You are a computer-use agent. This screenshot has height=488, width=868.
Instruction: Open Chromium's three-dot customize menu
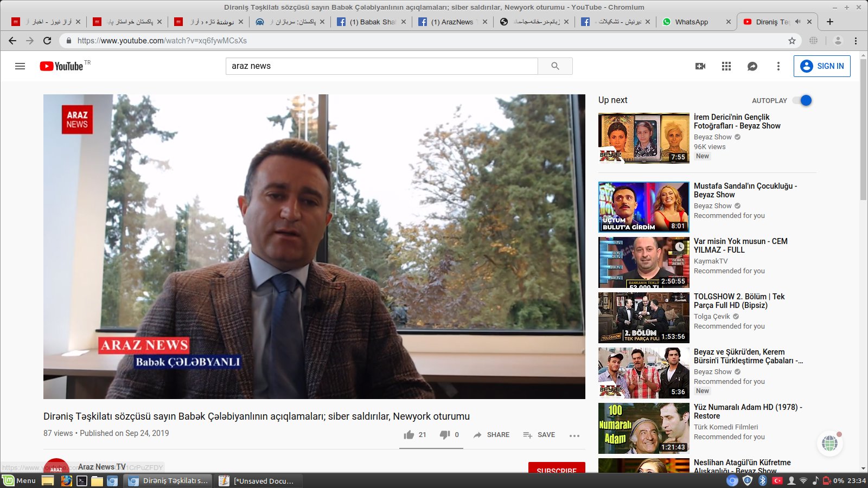pyautogui.click(x=856, y=41)
